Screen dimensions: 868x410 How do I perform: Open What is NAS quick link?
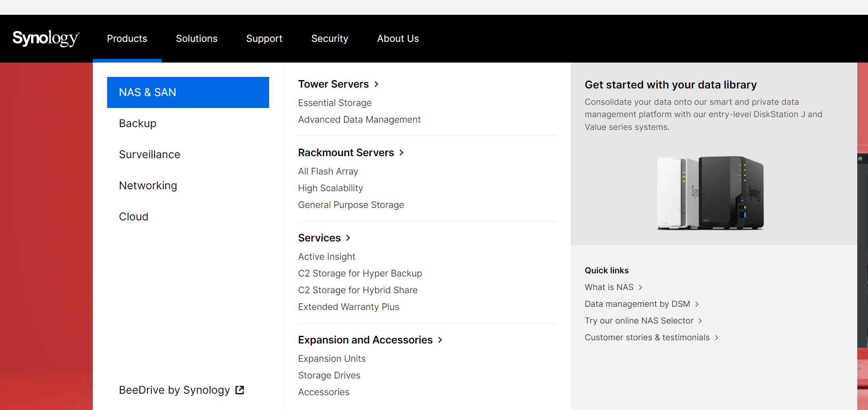tap(609, 287)
